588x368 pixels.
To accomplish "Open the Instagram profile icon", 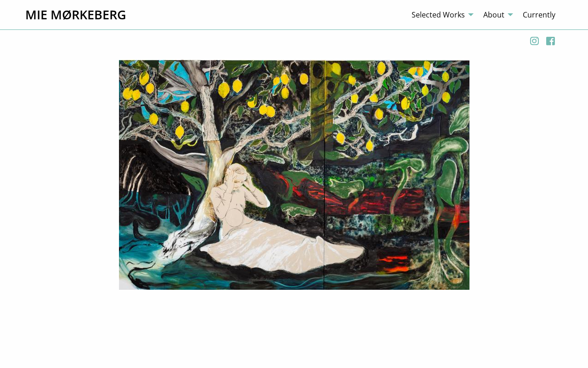I will [534, 41].
